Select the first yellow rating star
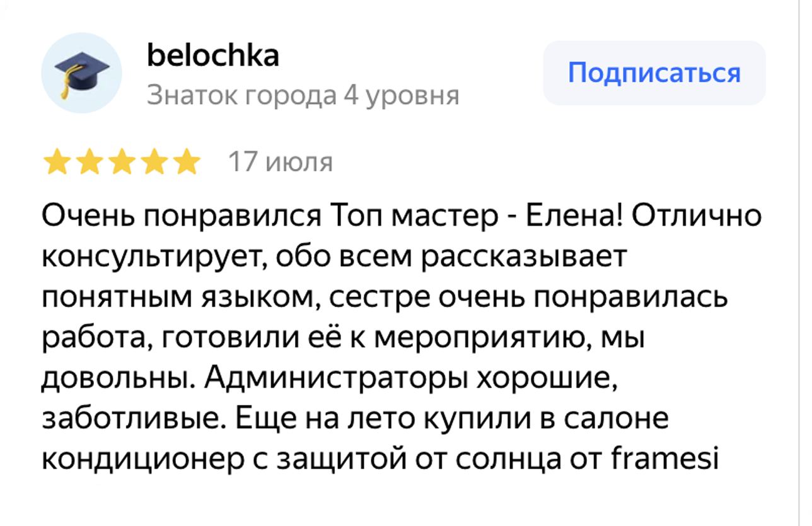 tap(56, 162)
